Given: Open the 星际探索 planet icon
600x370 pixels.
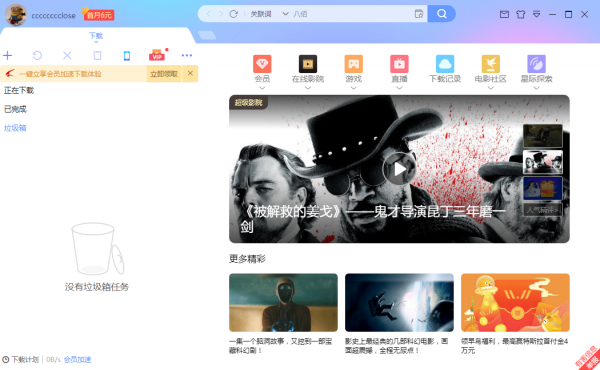Looking at the screenshot, I should point(536,64).
